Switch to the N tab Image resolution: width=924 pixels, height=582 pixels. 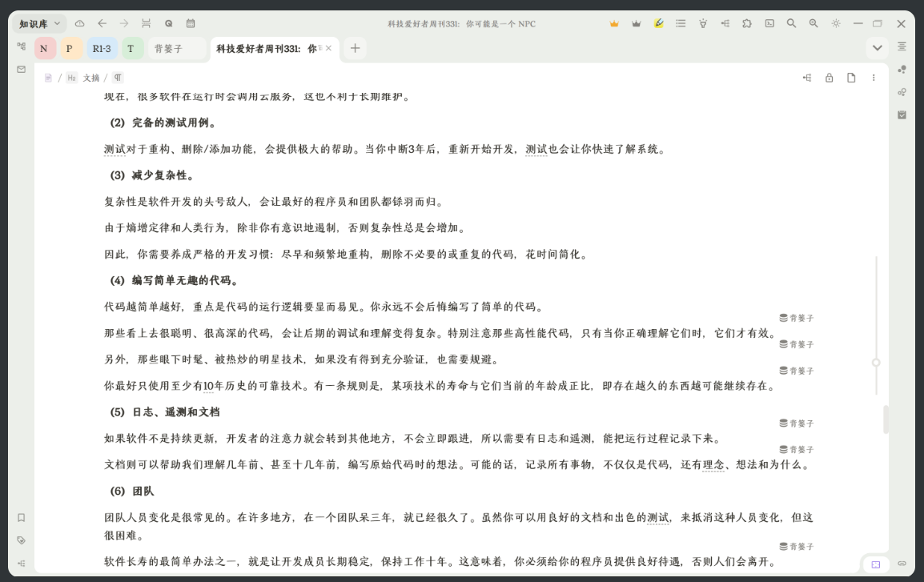point(45,48)
